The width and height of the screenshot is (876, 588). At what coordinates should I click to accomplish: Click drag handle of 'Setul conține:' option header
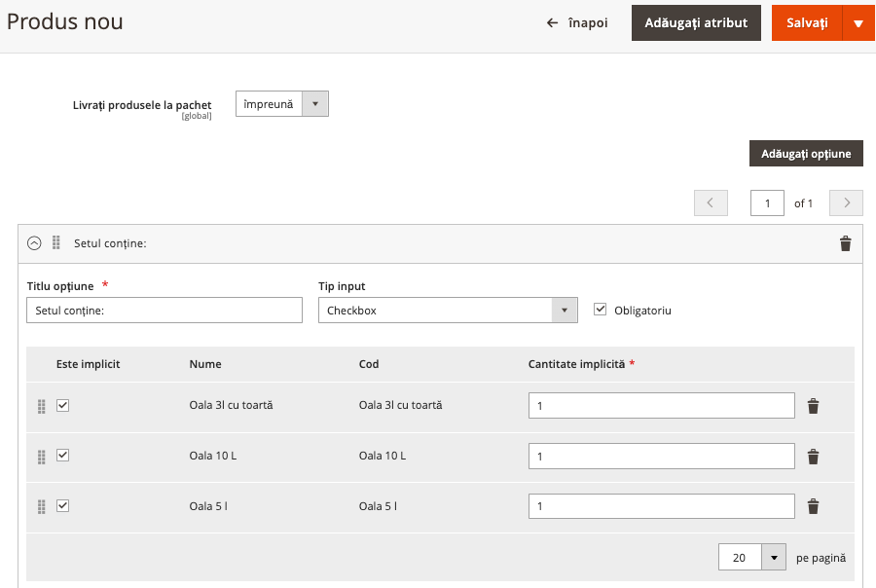[x=55, y=242]
